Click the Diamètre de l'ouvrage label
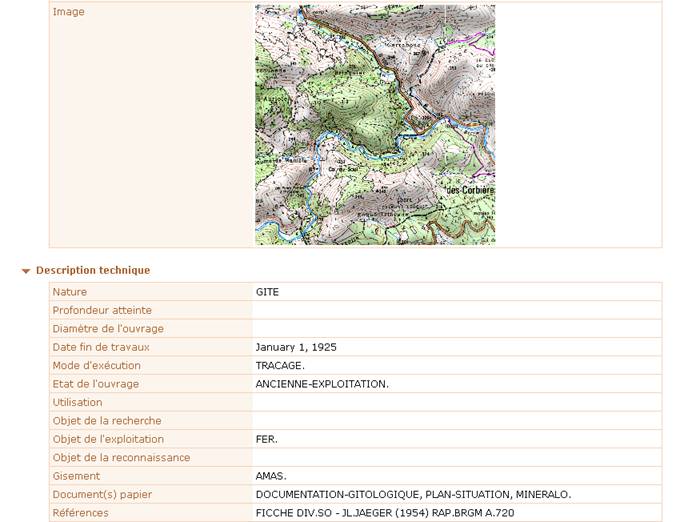The image size is (680, 522). tap(108, 328)
